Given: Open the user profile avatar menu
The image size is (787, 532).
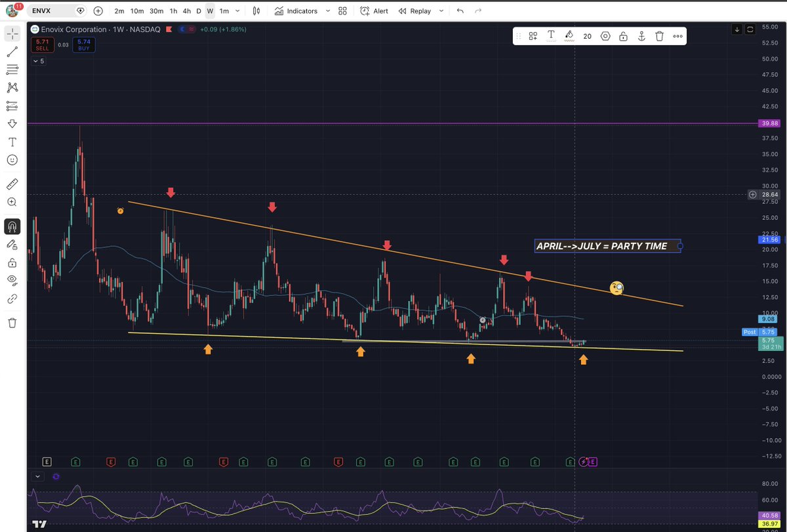Looking at the screenshot, I should coord(12,10).
